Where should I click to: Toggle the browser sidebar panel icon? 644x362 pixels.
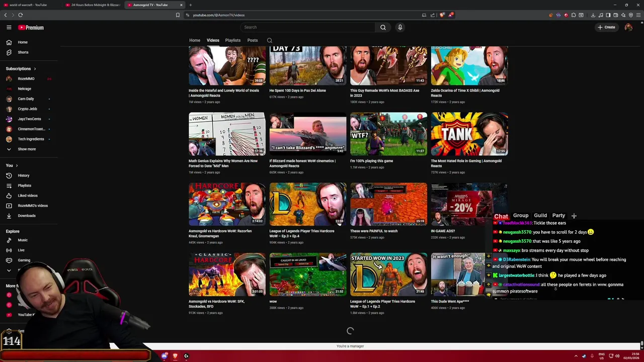click(608, 15)
